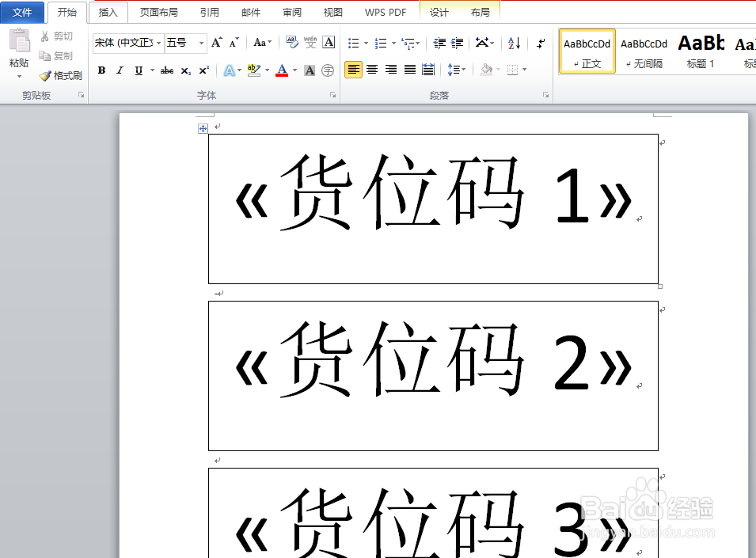Toggle Bold formatting
Viewport: 756px width, 558px height.
102,70
